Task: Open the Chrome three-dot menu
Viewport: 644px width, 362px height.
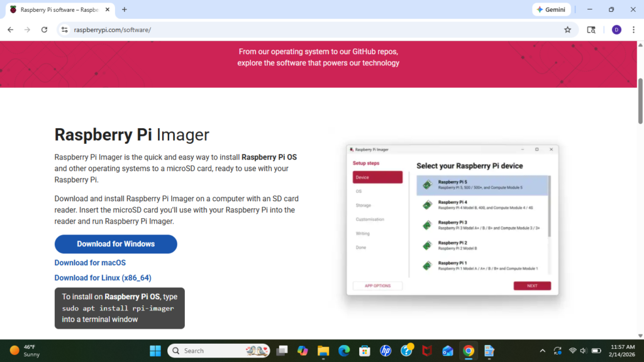Action: [633, 30]
